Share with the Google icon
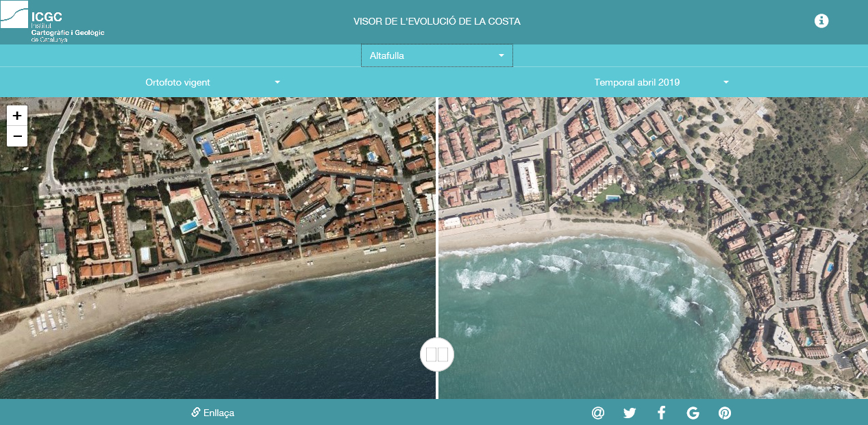 693,413
